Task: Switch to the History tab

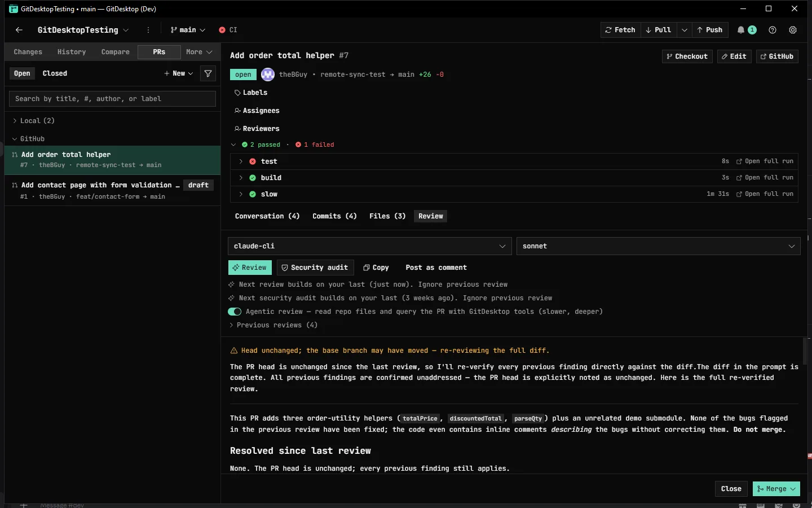Action: 72,52
